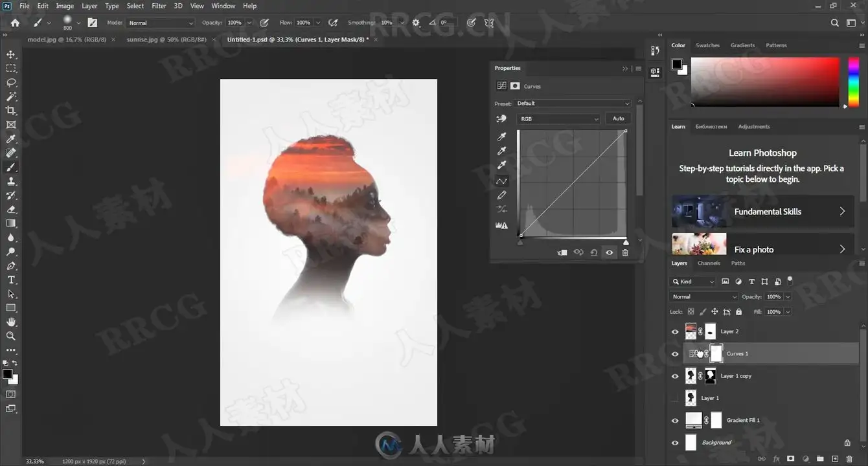
Task: Switch to the Channels tab
Action: pos(709,263)
